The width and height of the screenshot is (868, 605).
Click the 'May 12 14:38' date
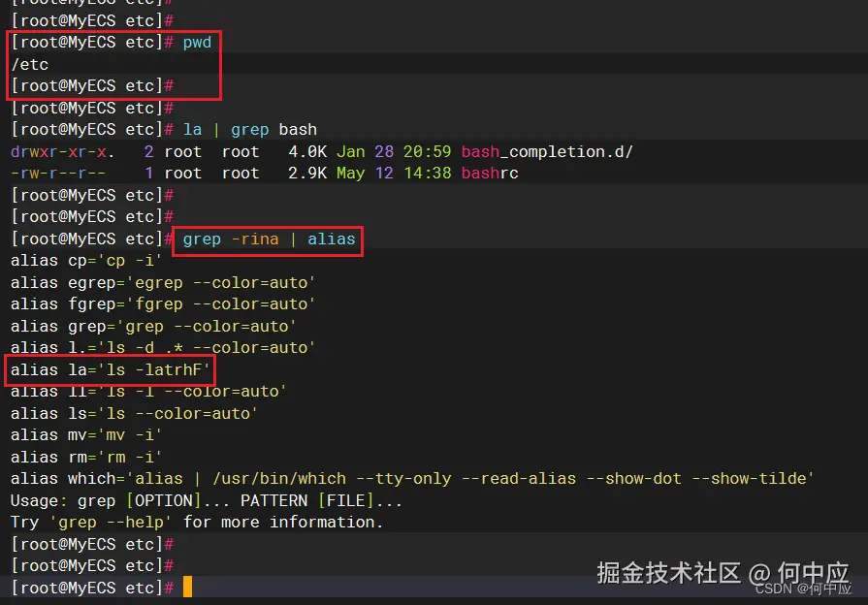click(x=394, y=174)
